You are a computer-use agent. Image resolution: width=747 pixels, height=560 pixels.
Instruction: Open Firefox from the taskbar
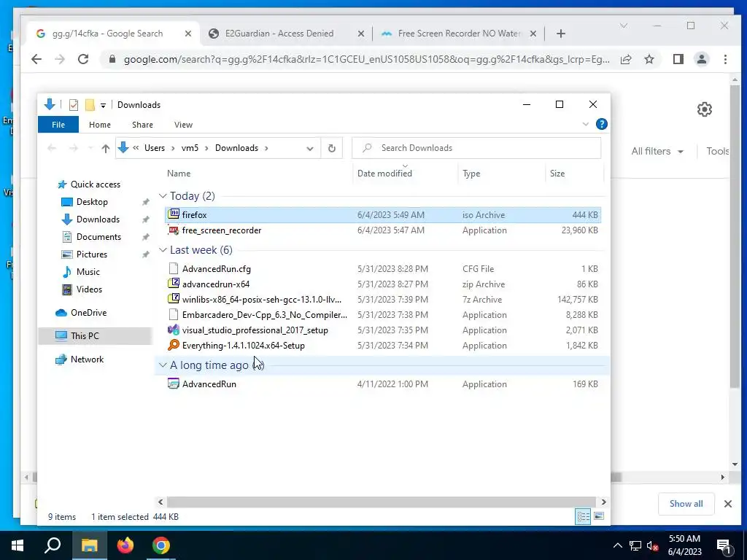(x=125, y=545)
